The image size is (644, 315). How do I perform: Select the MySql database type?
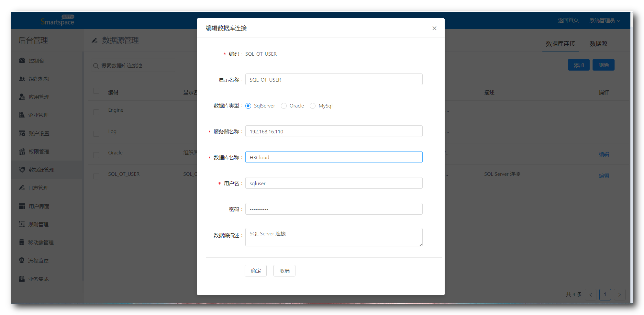pos(313,106)
